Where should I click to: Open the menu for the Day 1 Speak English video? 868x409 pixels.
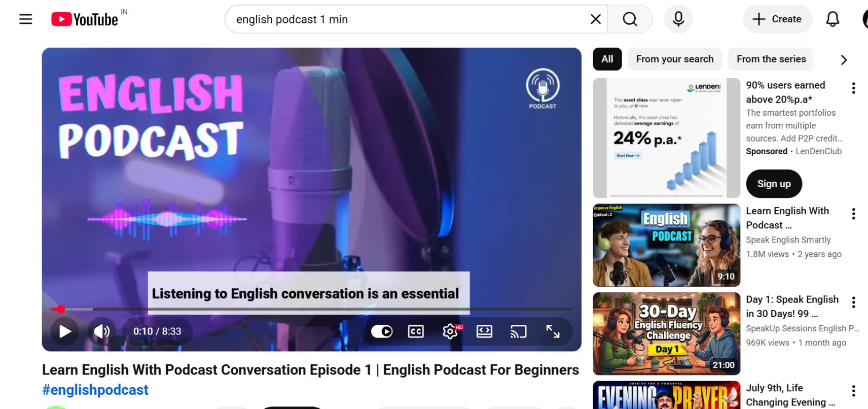pos(854,302)
